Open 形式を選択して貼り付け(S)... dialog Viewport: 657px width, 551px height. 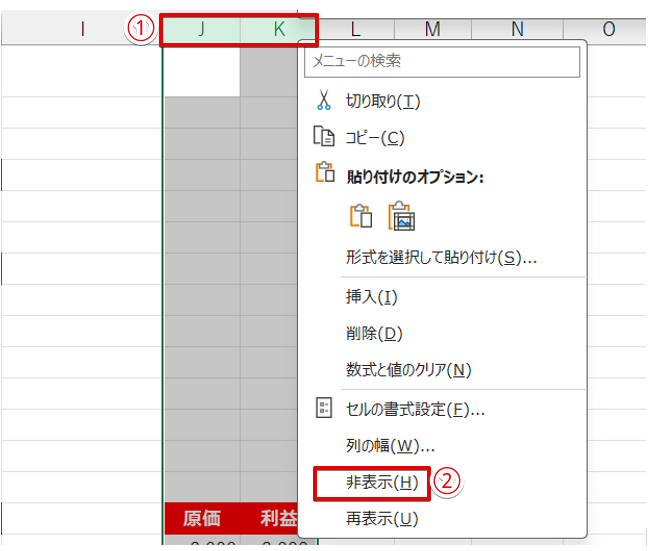point(443,257)
